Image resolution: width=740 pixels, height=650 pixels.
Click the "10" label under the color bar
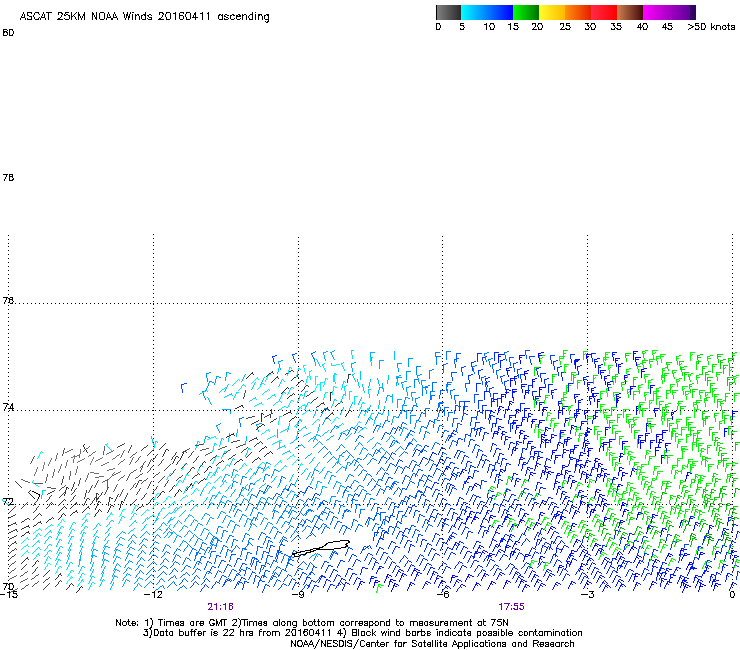click(489, 27)
